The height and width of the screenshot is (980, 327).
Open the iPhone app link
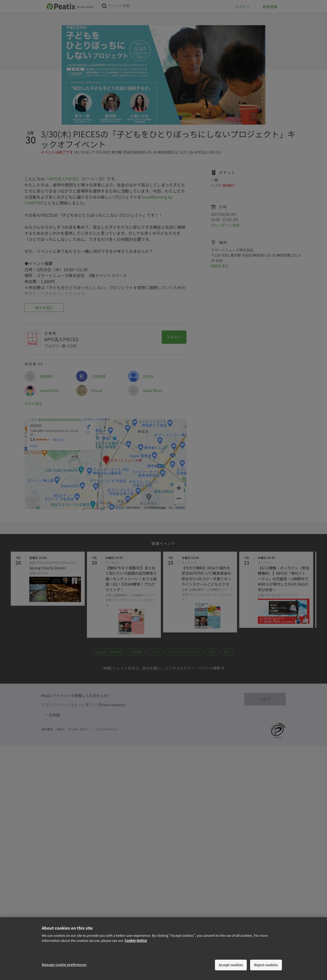click(x=104, y=705)
